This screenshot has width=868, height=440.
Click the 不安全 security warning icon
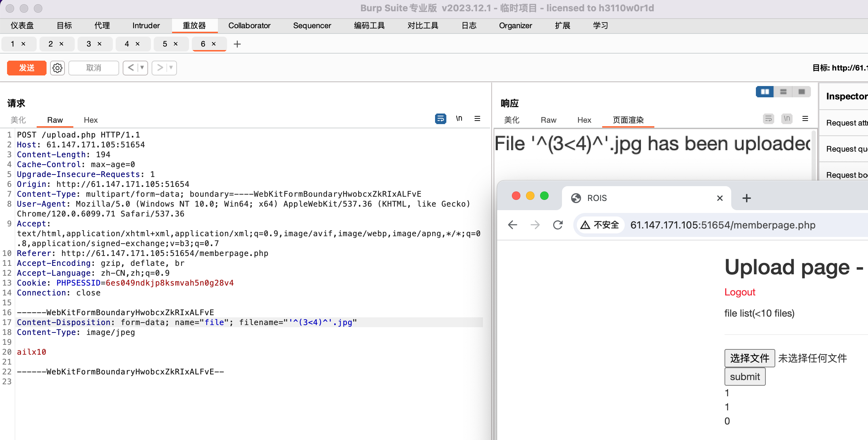(x=599, y=225)
